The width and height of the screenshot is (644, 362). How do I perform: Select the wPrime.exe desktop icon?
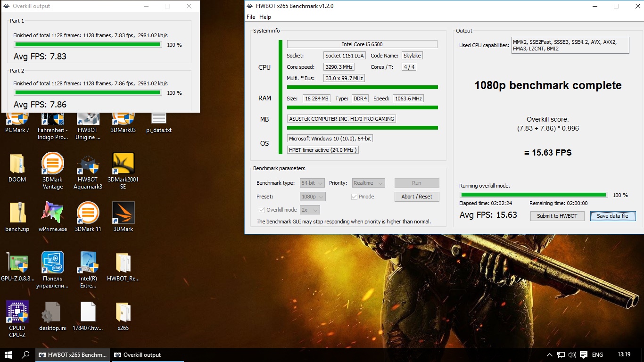tap(53, 217)
